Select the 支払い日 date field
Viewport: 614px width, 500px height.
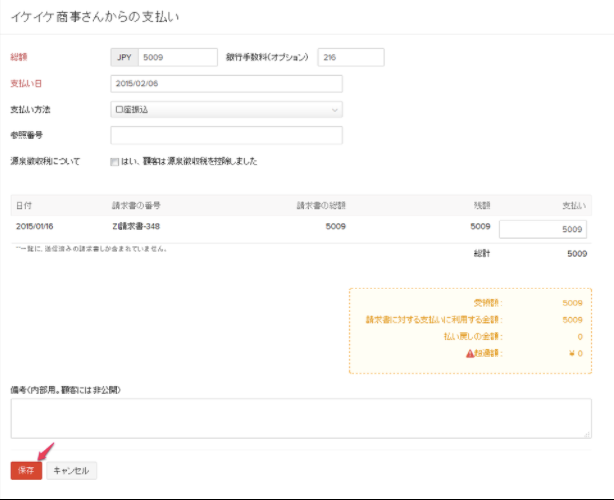(x=226, y=84)
